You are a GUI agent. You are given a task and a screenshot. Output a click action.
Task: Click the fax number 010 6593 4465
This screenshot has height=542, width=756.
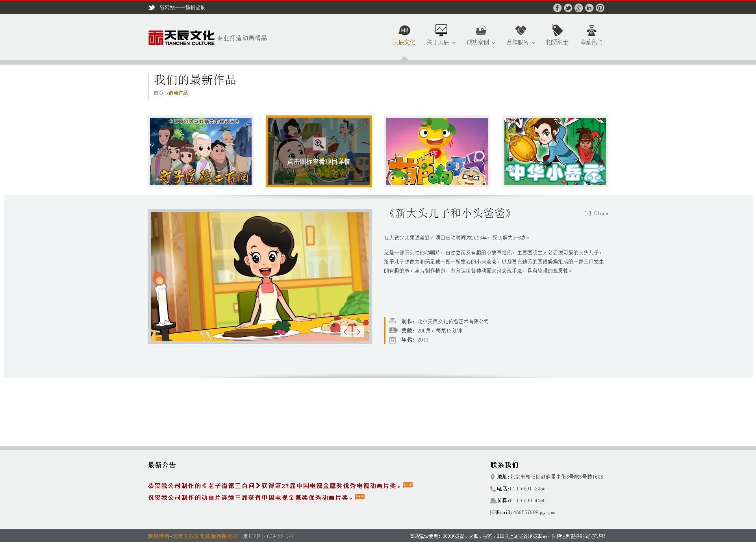tap(528, 501)
